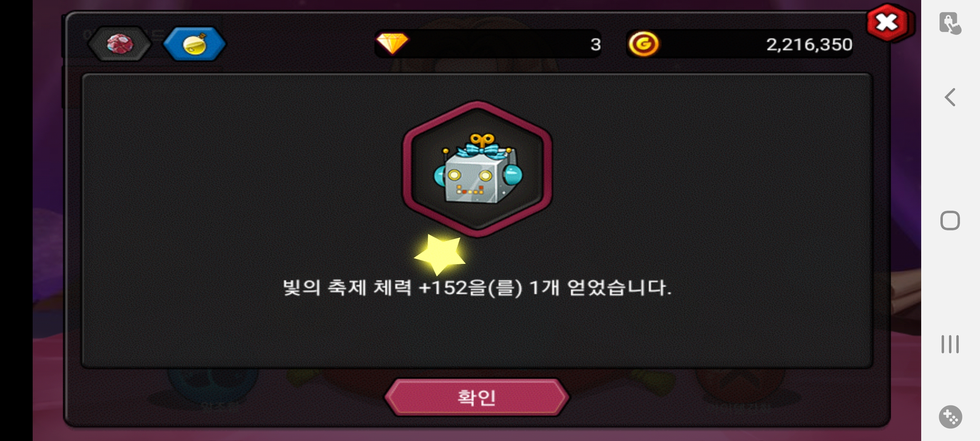Open the red gemstone hexagon tab
980x441 pixels.
[120, 44]
